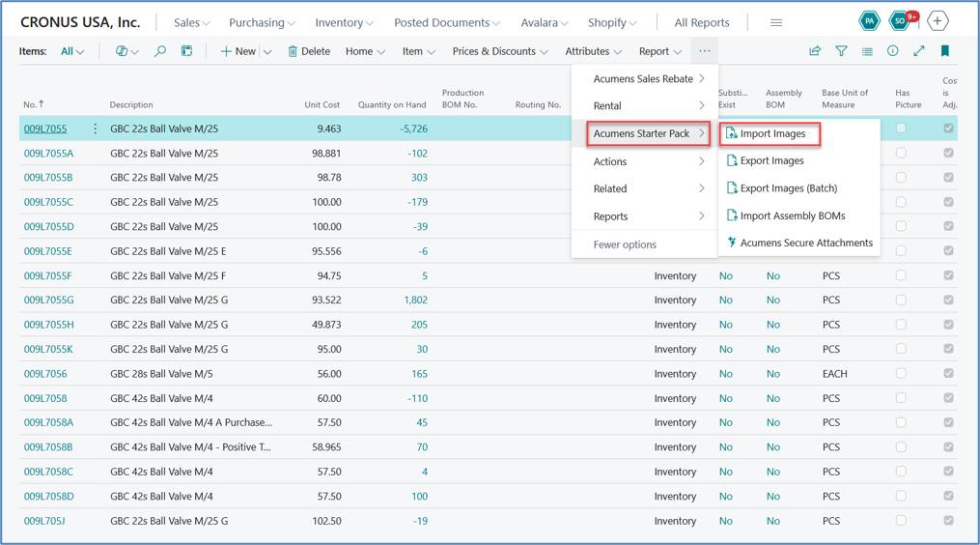
Task: Open the Home action dropdown
Action: click(365, 51)
